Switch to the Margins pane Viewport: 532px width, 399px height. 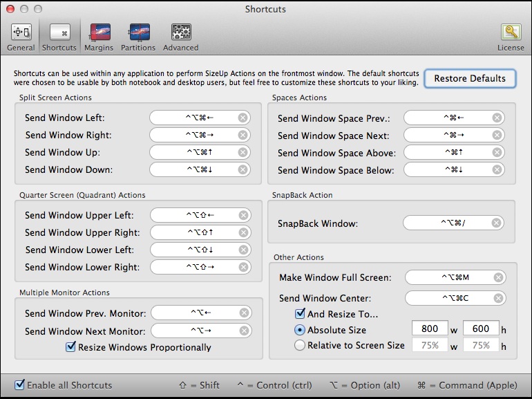99,37
